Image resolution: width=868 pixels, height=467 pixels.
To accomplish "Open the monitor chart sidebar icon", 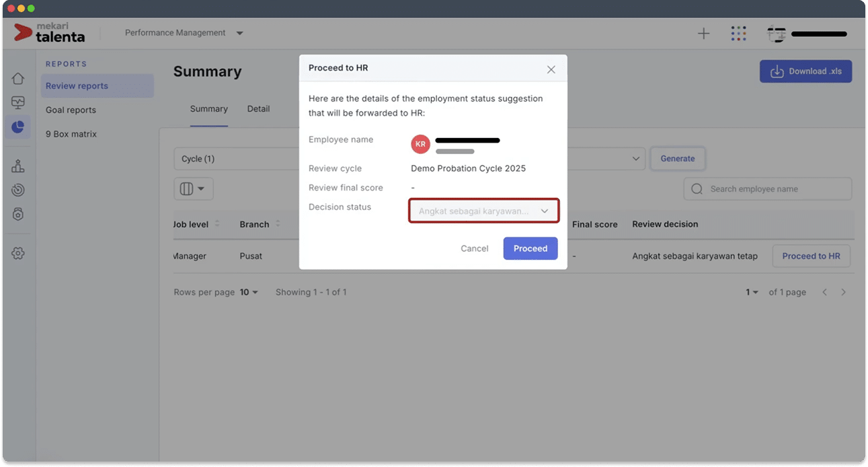I will click(18, 103).
